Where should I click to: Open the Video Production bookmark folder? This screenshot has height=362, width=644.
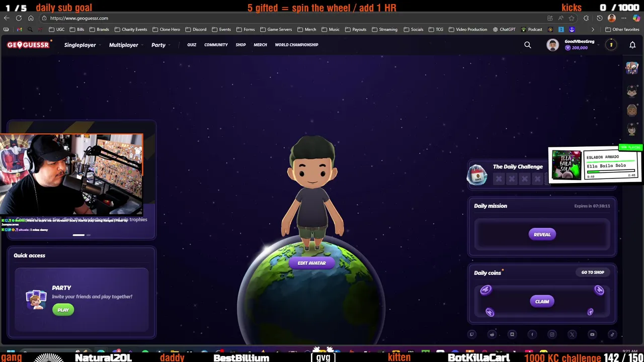pos(468,29)
